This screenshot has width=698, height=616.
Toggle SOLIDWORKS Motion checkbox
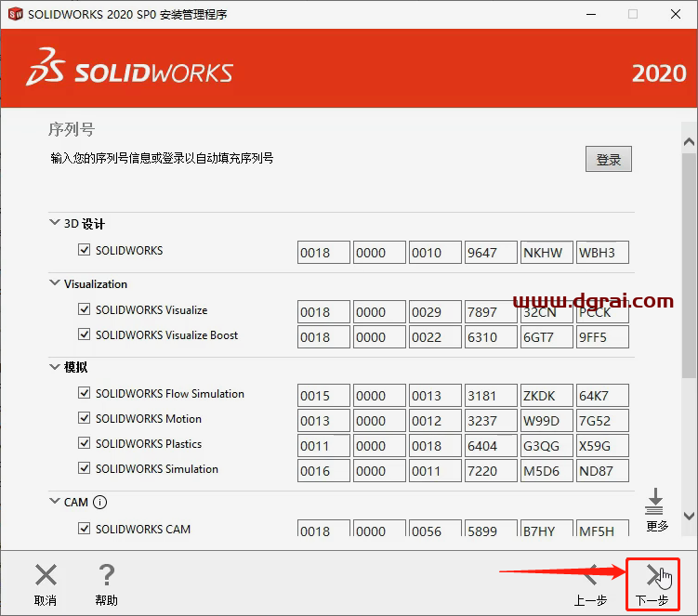coord(84,418)
